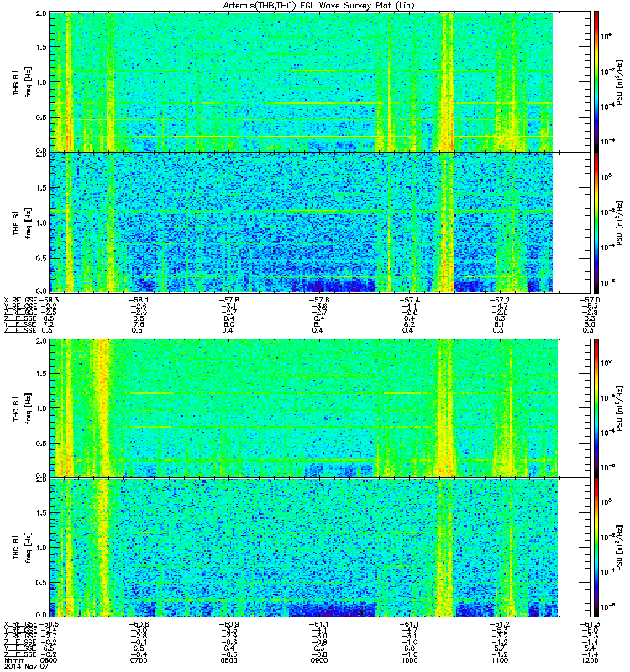Click PSD [nT²/Hz] label beside THB B∥ panel
The image size is (630, 672).
point(619,223)
